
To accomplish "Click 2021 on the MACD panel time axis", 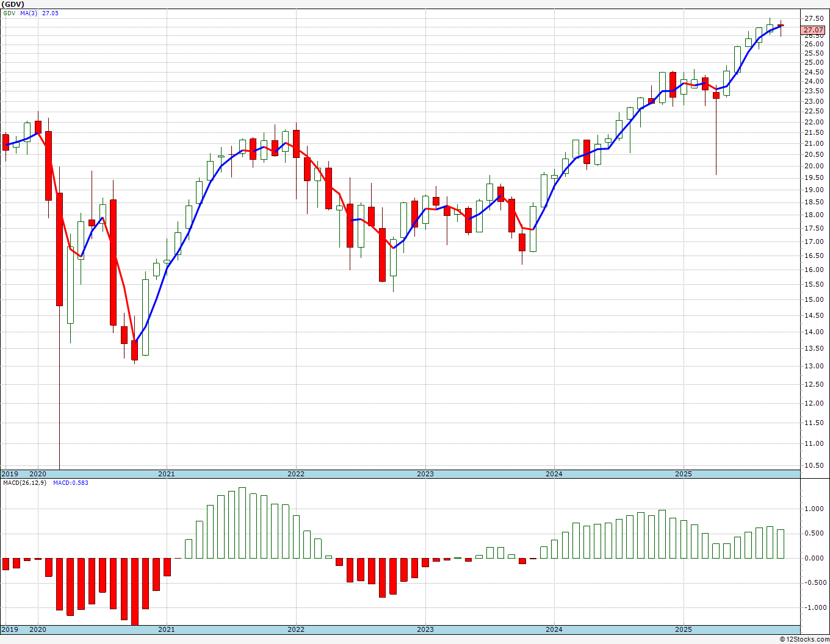I will coord(167,629).
